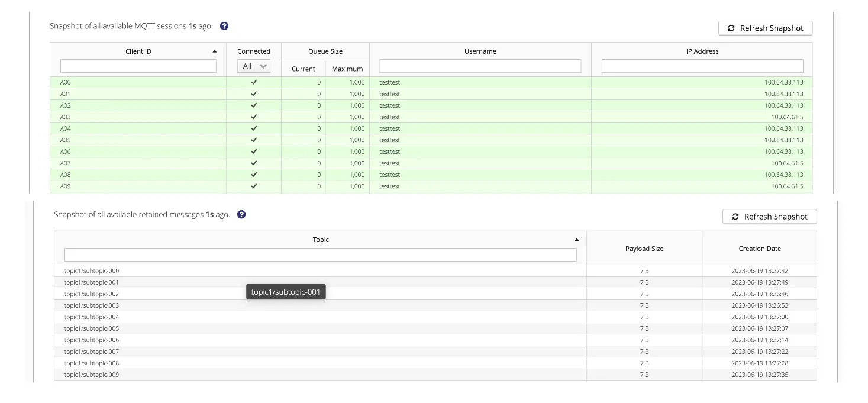Click creation date 2023-06-19 13:27:35
Screen dimensions: 868x403
click(x=760, y=375)
